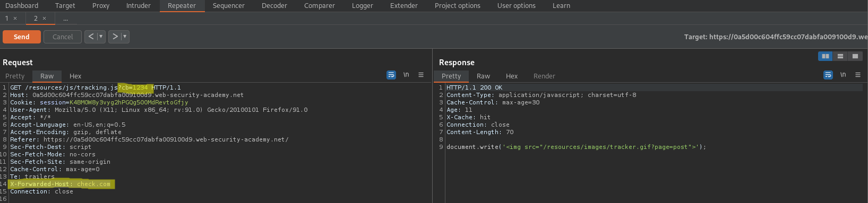
Task: Open the Repeater tab
Action: coord(182,6)
